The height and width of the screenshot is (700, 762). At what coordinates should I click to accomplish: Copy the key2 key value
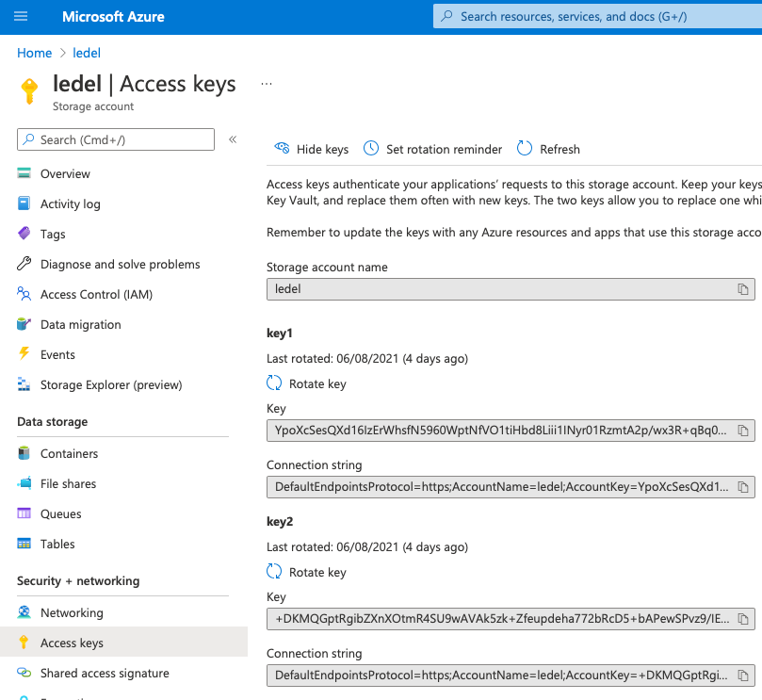pyautogui.click(x=742, y=619)
